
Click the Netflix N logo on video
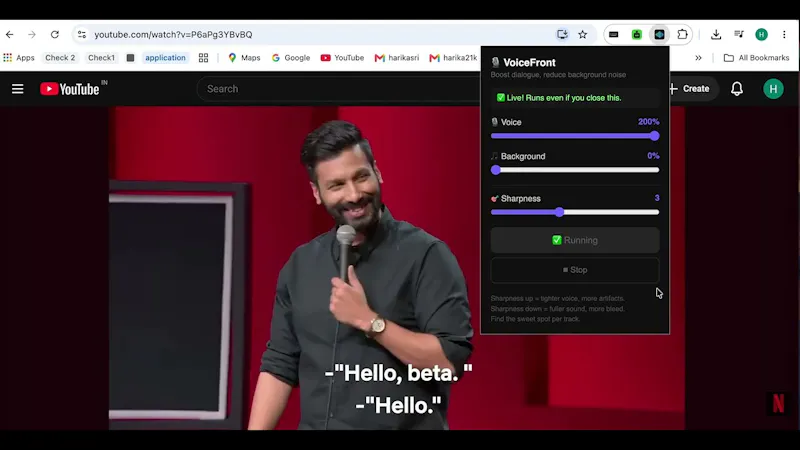click(x=778, y=404)
